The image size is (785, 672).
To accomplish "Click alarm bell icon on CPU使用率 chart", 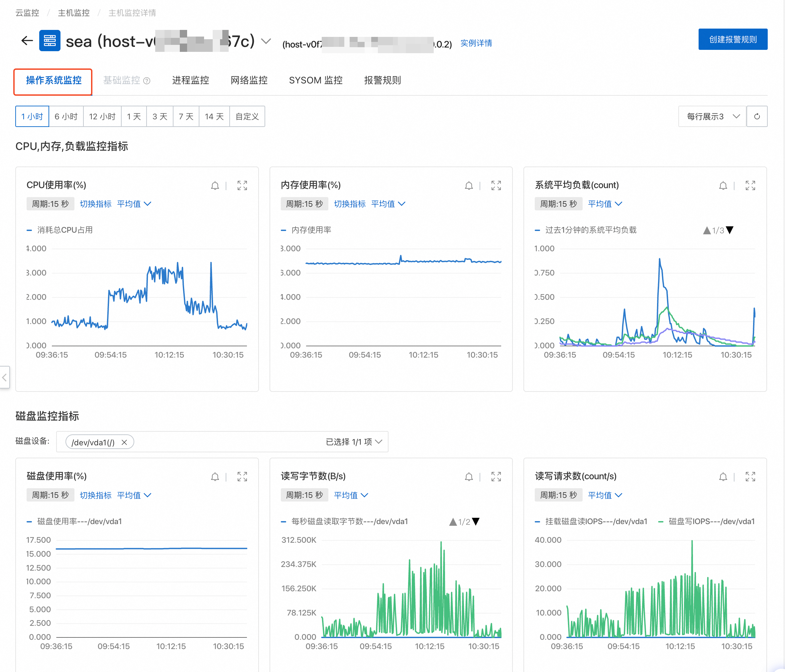I will point(215,186).
